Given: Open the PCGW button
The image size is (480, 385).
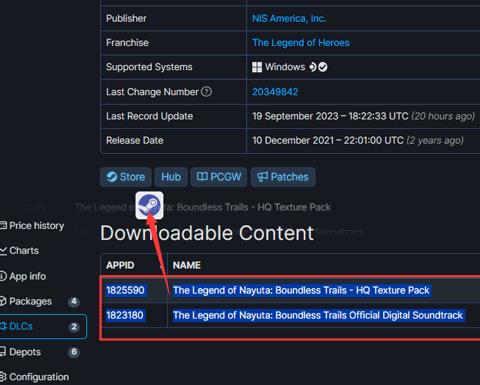Looking at the screenshot, I should tap(219, 177).
